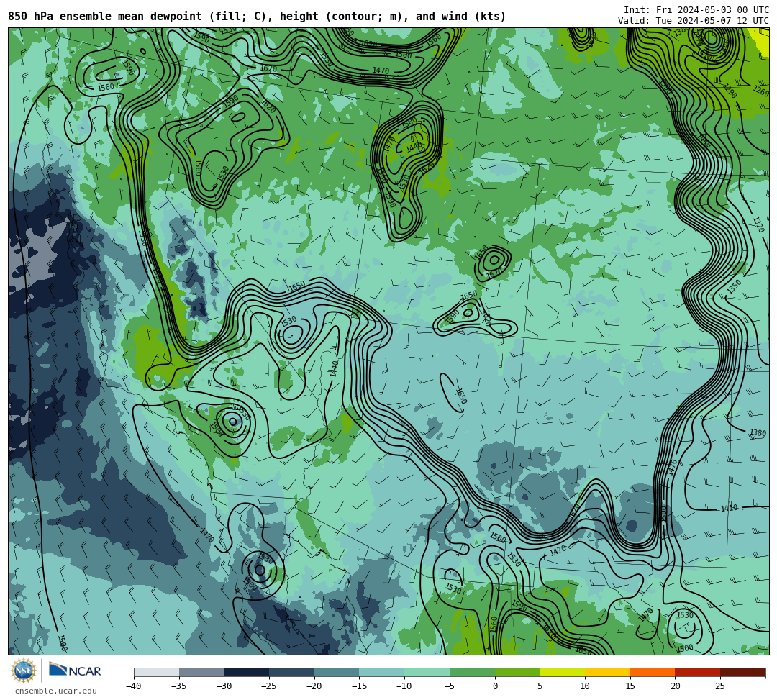The width and height of the screenshot is (777, 700).
Task: Click the 1350 height contour label
Action: click(734, 286)
